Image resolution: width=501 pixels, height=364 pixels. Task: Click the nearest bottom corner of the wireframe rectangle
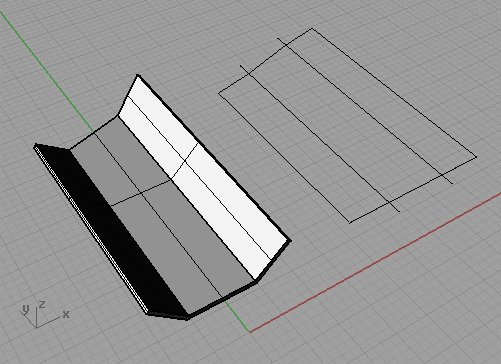[x=350, y=222]
